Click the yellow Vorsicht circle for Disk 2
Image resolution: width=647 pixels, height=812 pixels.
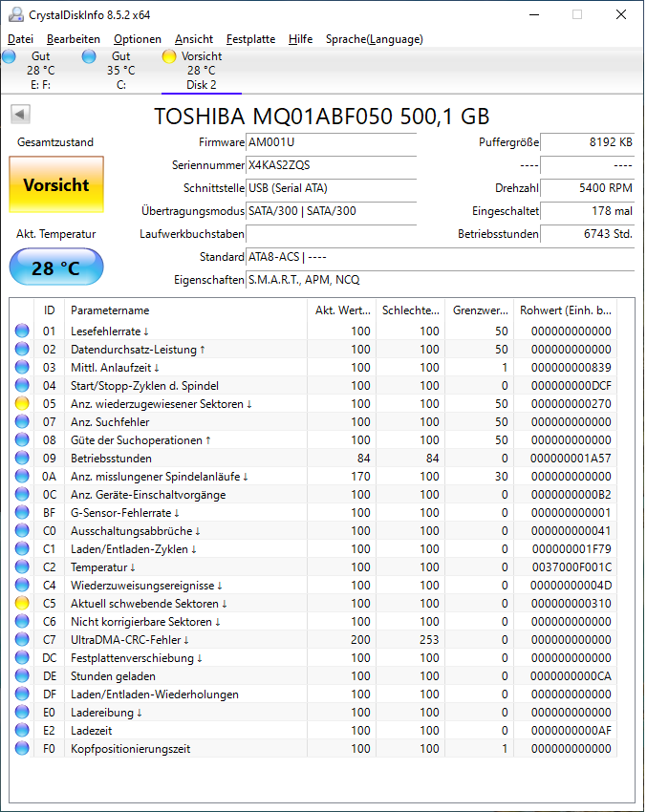click(x=169, y=56)
